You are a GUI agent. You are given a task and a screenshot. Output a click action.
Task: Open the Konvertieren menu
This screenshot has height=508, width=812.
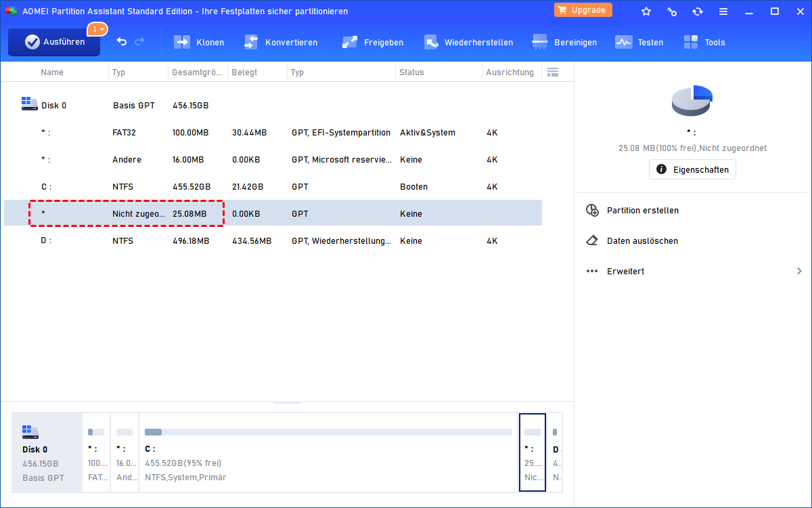click(x=280, y=42)
